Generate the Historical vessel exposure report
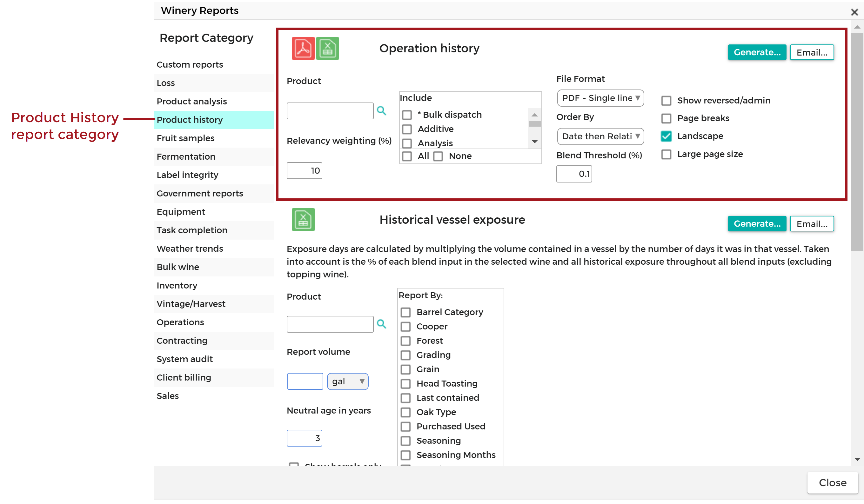The height and width of the screenshot is (504, 864). click(757, 224)
